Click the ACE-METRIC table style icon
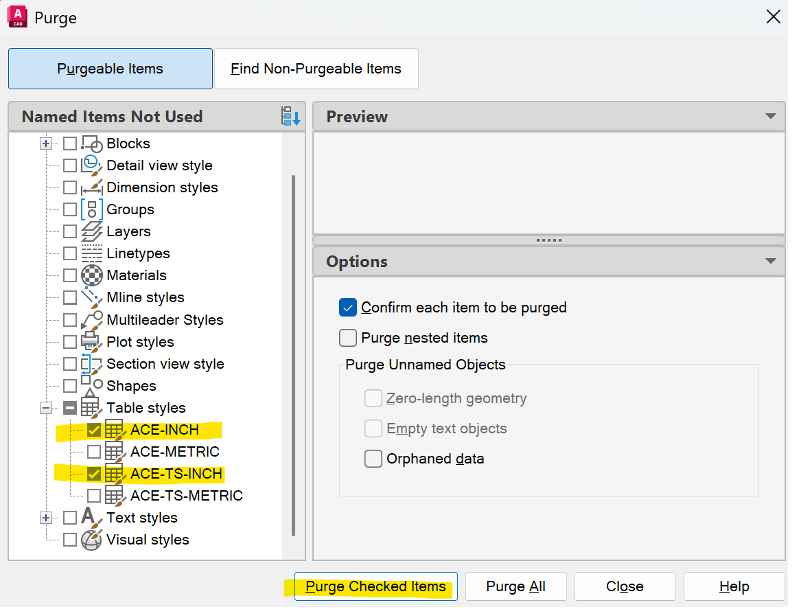Viewport: 792px width, 608px height. (x=115, y=451)
